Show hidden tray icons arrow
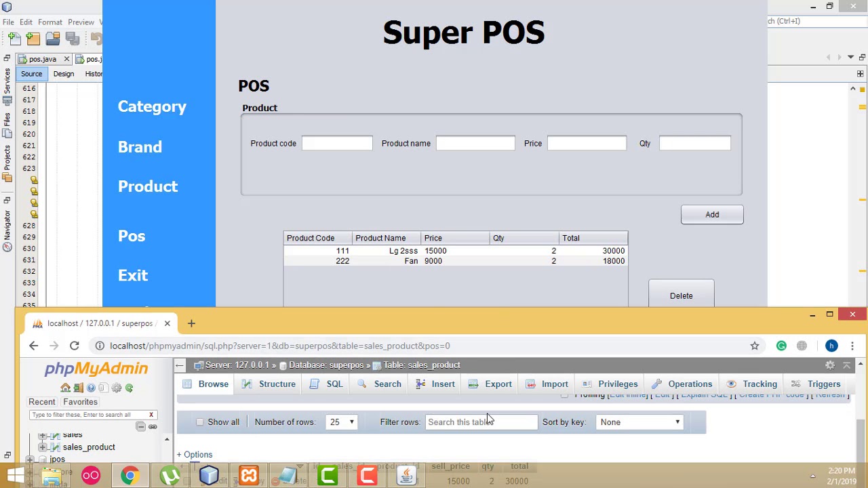The height and width of the screenshot is (488, 868). [x=812, y=476]
